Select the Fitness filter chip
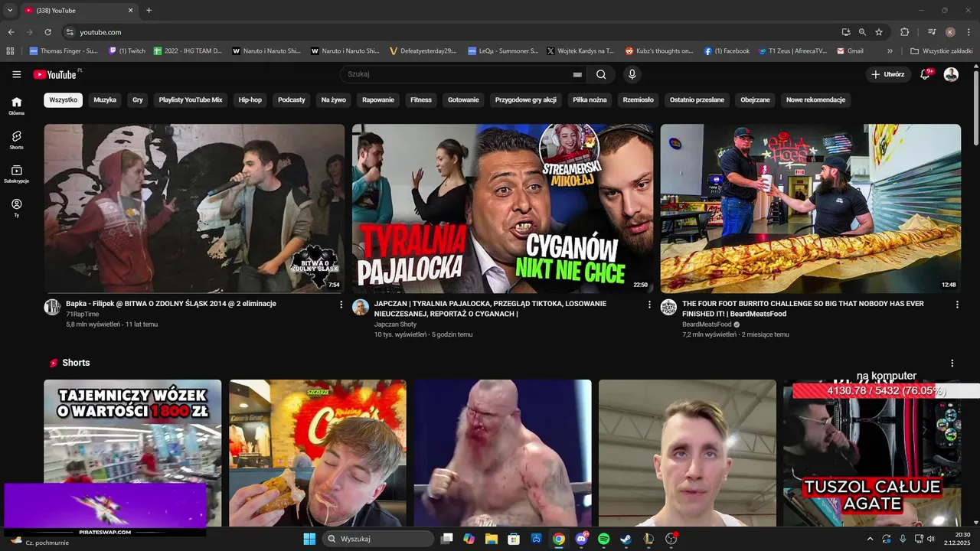980x551 pixels. point(421,99)
